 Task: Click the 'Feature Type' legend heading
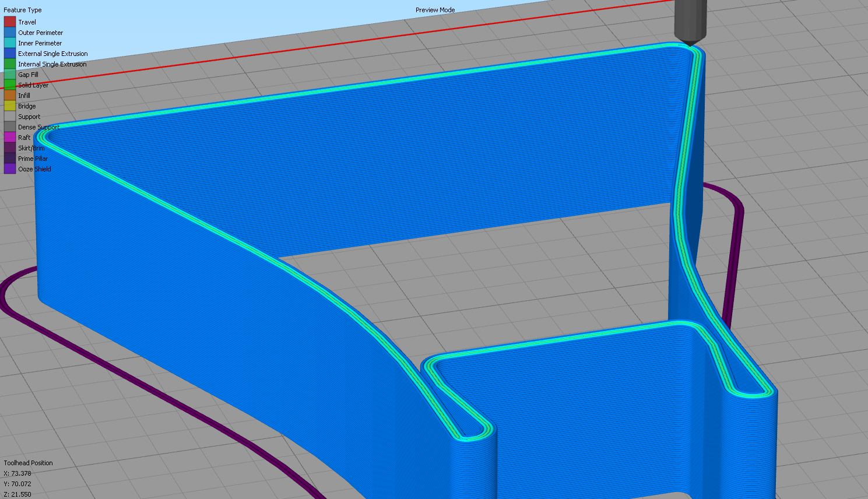click(23, 10)
